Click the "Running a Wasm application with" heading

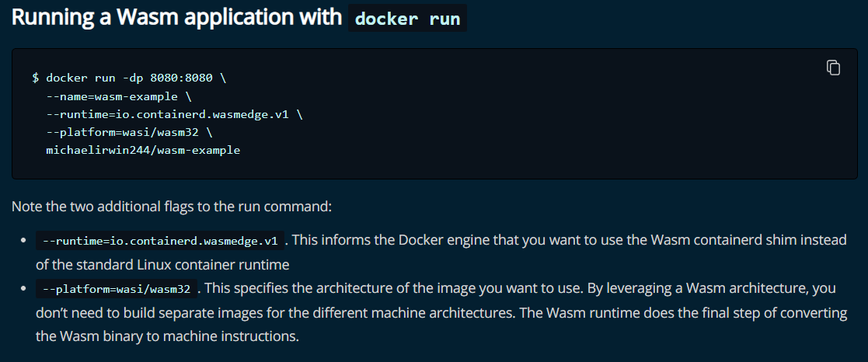tap(176, 18)
